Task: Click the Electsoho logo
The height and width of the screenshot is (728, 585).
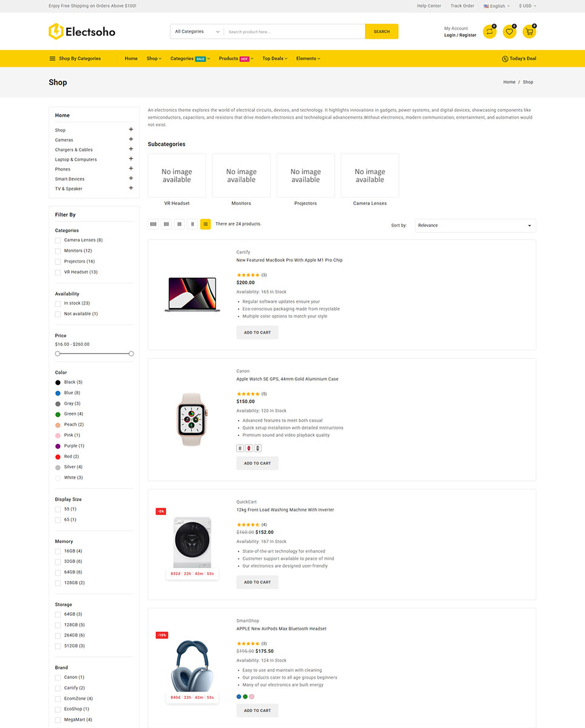Action: click(x=82, y=32)
